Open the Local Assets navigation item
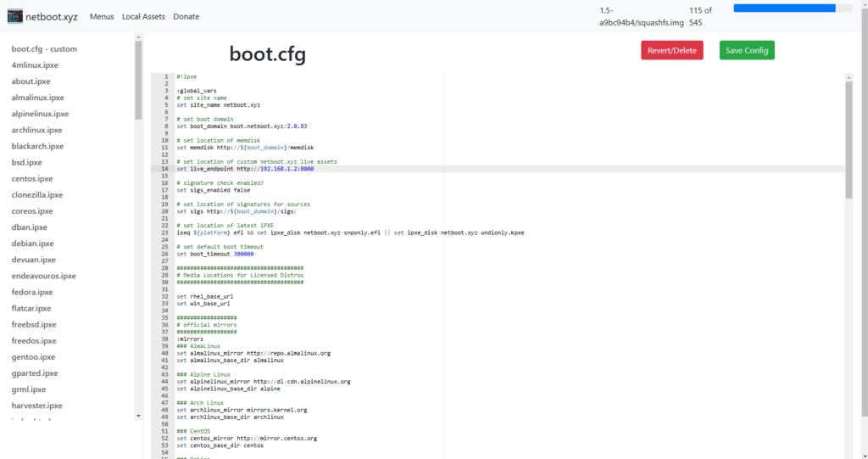Viewport: 868px width, 459px height. coord(143,17)
